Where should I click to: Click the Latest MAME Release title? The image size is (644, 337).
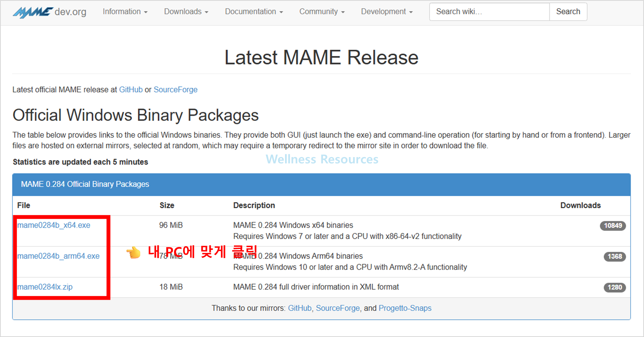coord(321,58)
